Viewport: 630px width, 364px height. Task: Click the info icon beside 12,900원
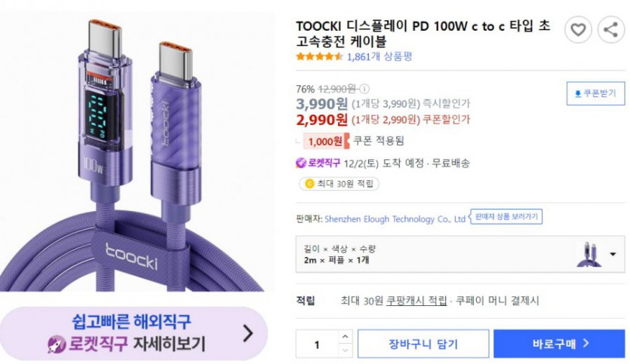point(364,88)
